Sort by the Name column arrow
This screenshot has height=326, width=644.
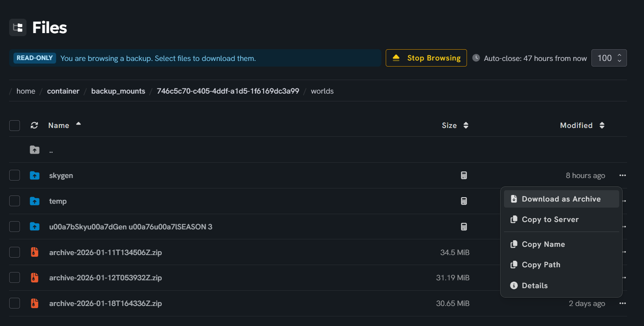[x=78, y=124]
